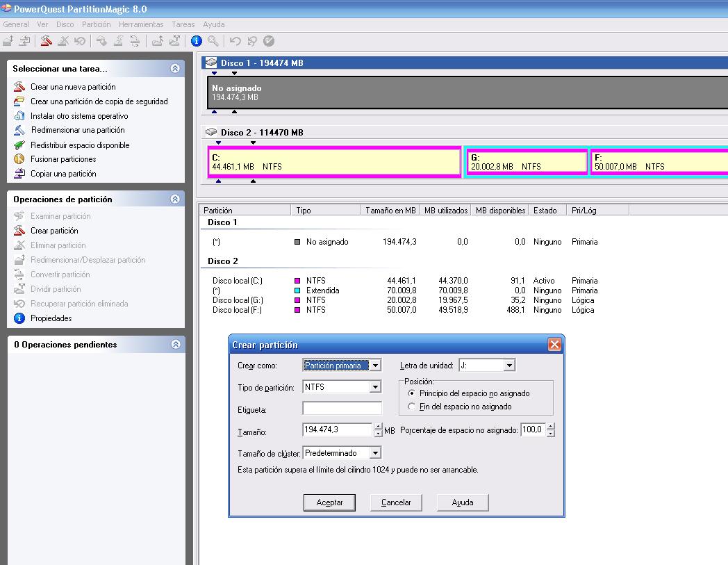Click Fusionar particiones task link
This screenshot has height=565, width=728.
[x=63, y=159]
